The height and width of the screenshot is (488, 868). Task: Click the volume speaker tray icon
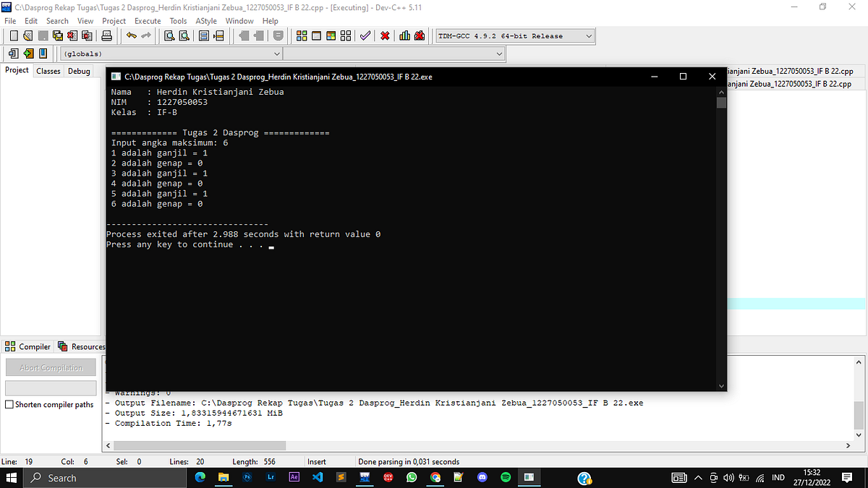pos(729,478)
